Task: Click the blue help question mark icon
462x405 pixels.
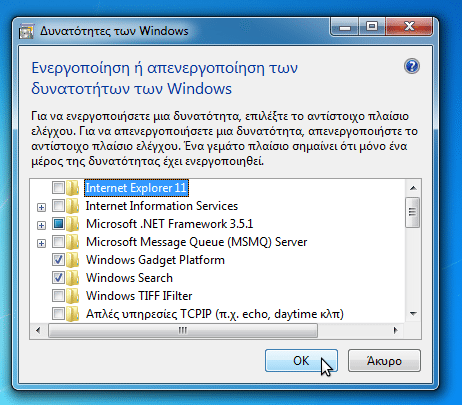Action: click(412, 66)
